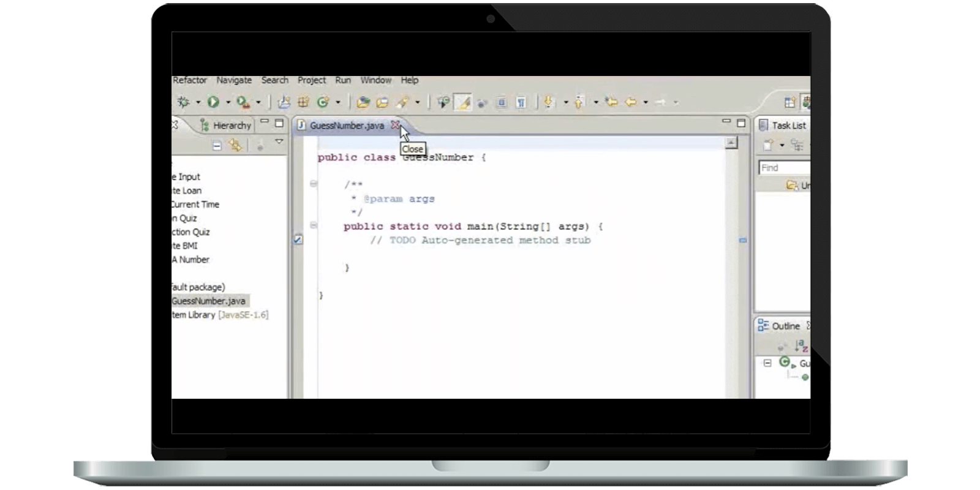Collapse the main method fold marker
Image resolution: width=980 pixels, height=490 pixels.
314,225
